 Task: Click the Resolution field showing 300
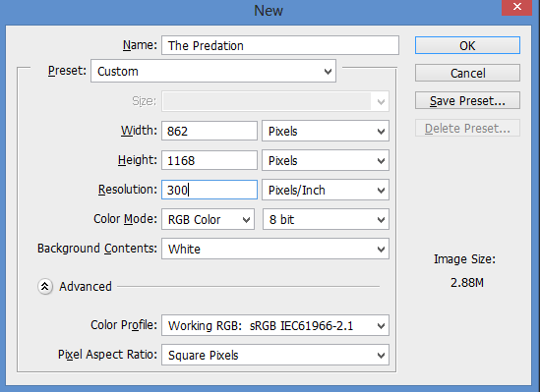tap(210, 190)
